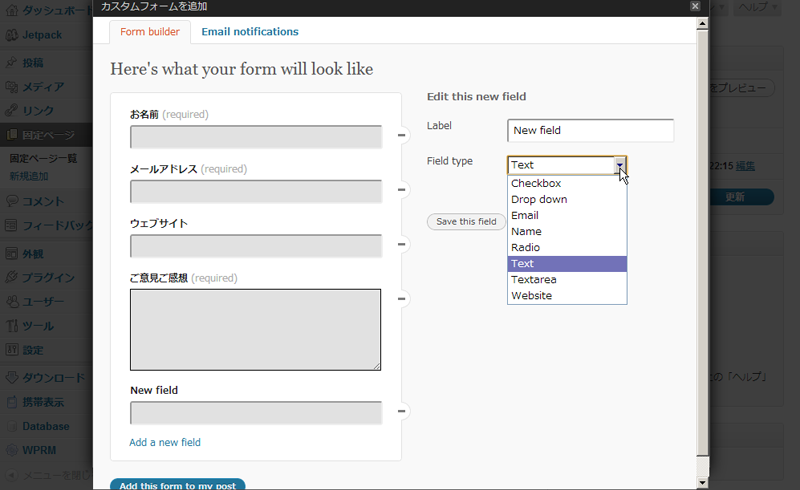Open the メディア sidebar menu
Image resolution: width=800 pixels, height=490 pixels.
coord(43,87)
